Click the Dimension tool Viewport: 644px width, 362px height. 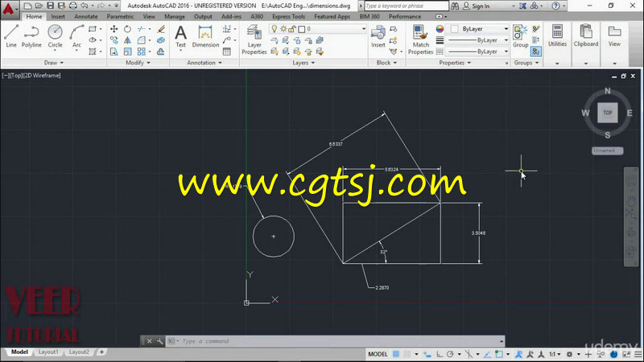click(205, 36)
